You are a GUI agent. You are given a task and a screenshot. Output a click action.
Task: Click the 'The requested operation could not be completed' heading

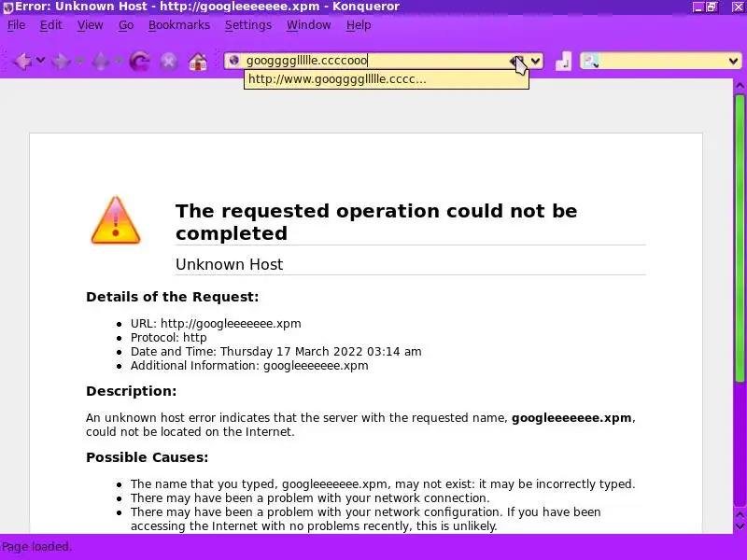[x=376, y=222]
